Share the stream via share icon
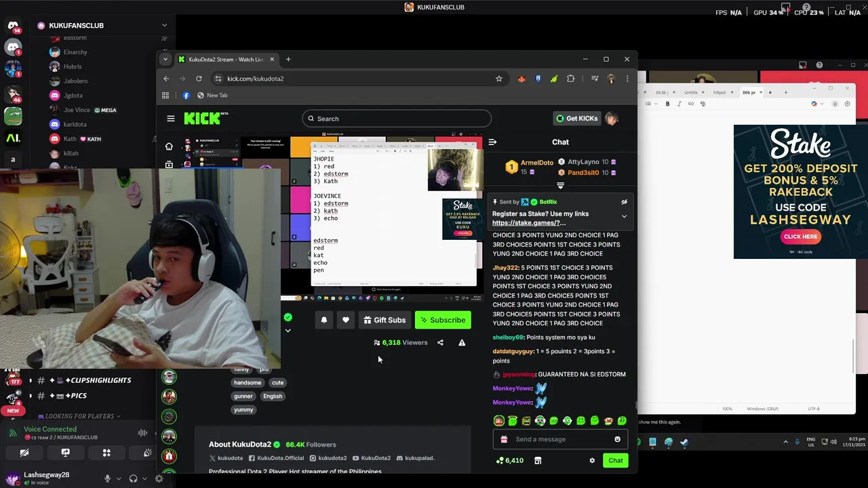This screenshot has height=488, width=868. pos(440,343)
